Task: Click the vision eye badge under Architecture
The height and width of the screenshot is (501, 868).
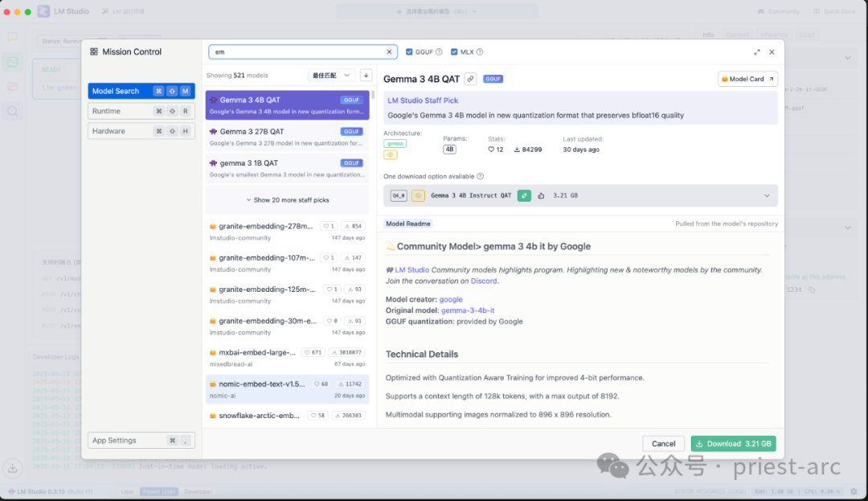Action: 391,155
